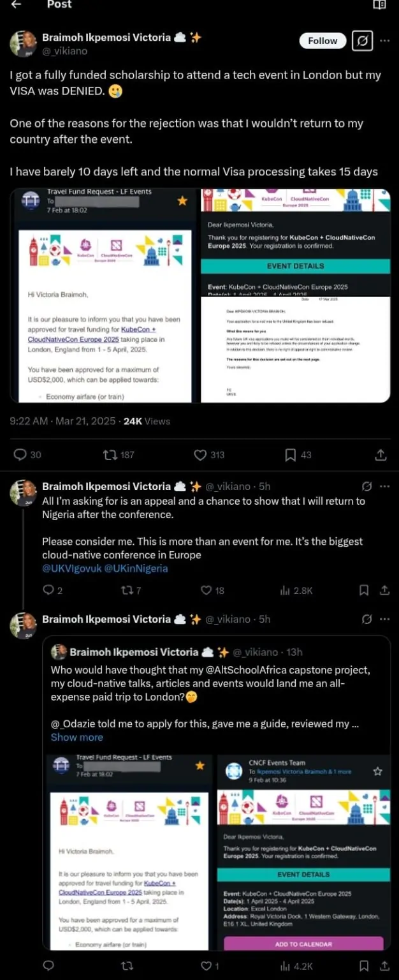
Task: Open more options menu on main post
Action: point(384,41)
